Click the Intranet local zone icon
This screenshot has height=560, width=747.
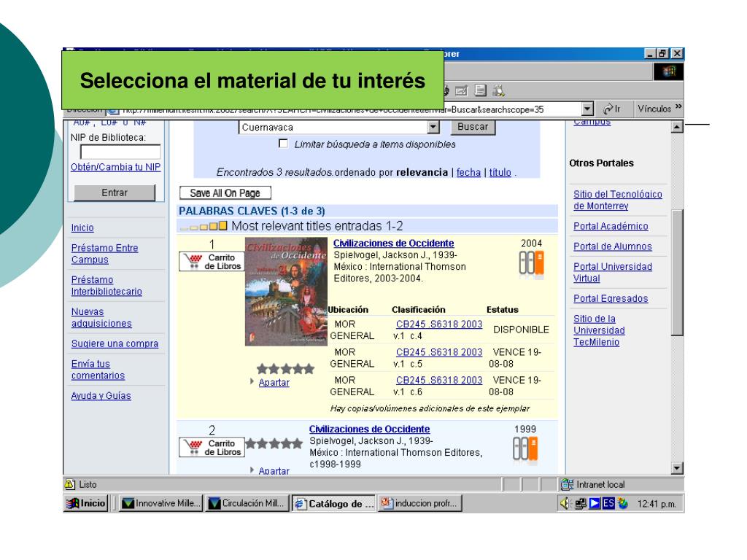(x=567, y=484)
